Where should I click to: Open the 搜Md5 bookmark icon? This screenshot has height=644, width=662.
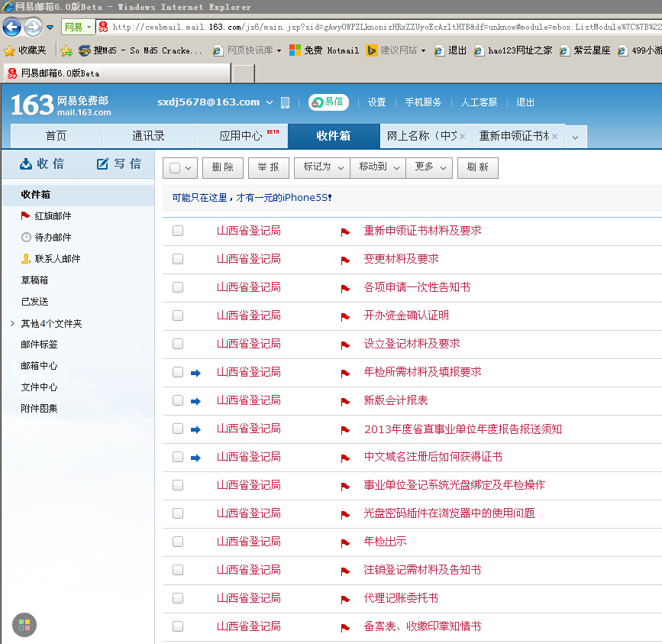pyautogui.click(x=85, y=50)
